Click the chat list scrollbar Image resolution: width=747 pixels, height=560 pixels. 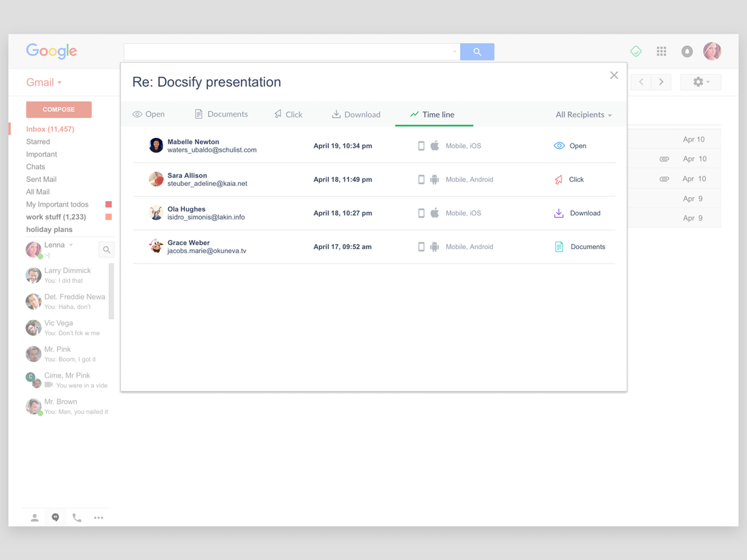click(x=111, y=291)
